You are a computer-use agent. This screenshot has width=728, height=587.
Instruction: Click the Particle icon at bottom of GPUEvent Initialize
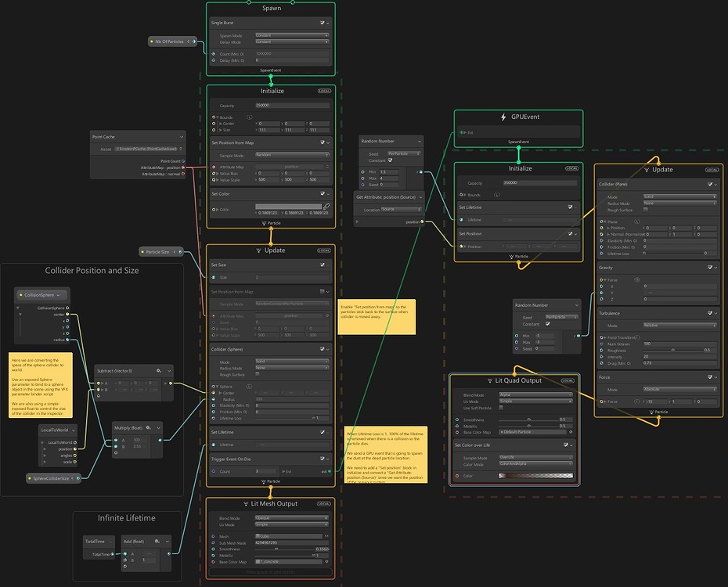pos(511,256)
